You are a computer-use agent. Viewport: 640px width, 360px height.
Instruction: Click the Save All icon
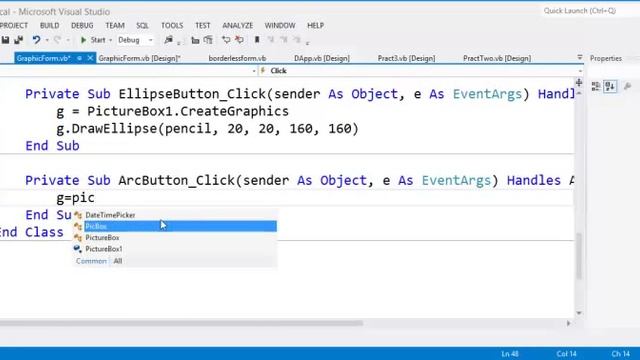click(x=18, y=40)
